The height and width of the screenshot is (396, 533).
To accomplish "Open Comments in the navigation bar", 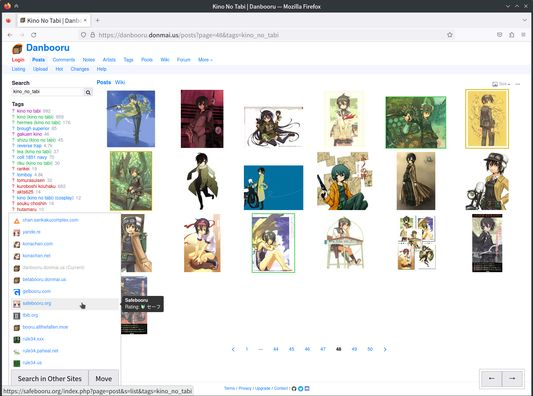I will [64, 59].
